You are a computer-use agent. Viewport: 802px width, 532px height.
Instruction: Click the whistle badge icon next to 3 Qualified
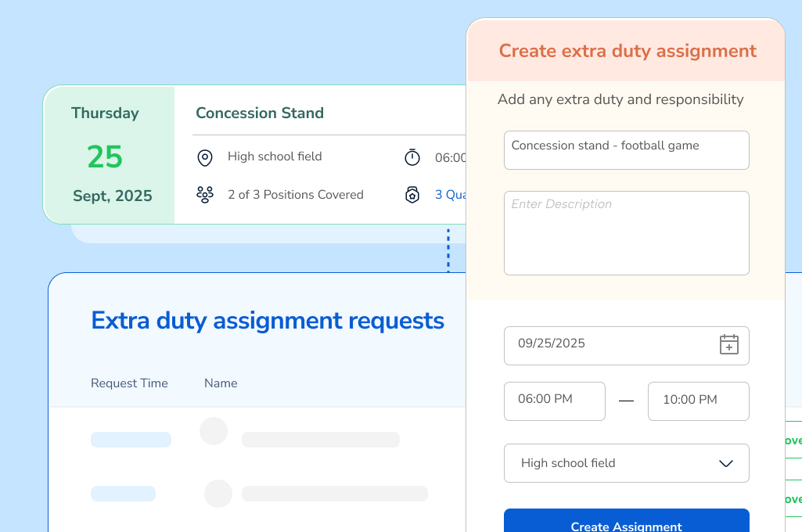412,194
